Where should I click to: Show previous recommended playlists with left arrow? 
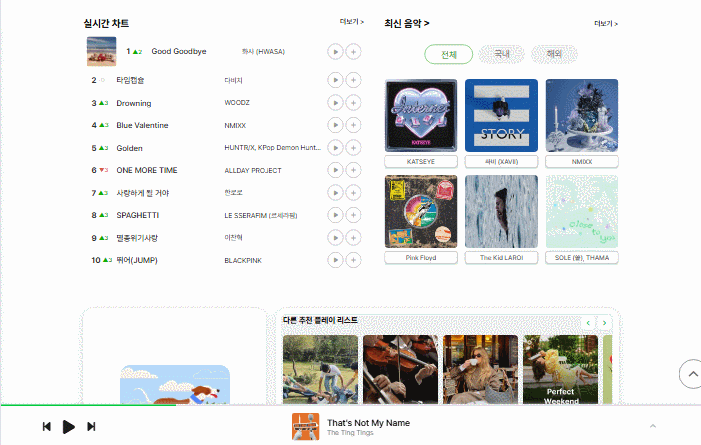tap(589, 323)
